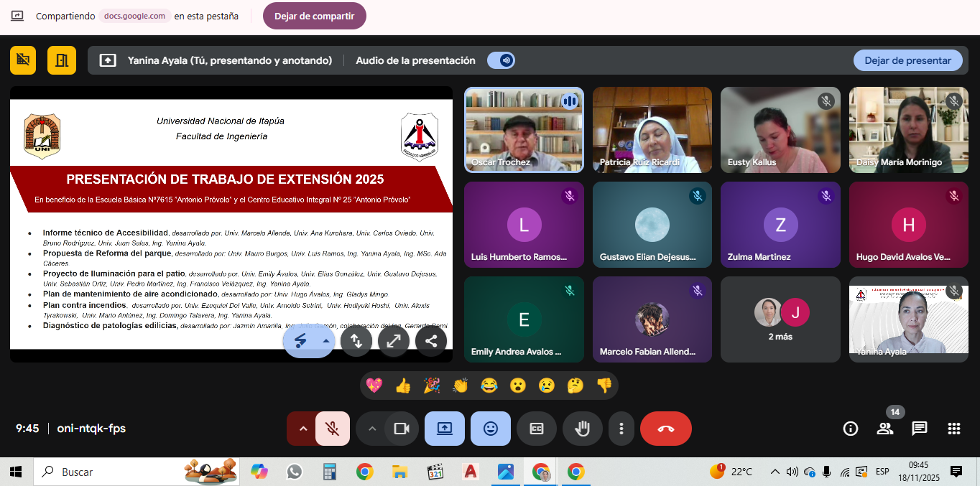The height and width of the screenshot is (486, 980).
Task: Open more options three-dot menu
Action: tap(621, 429)
